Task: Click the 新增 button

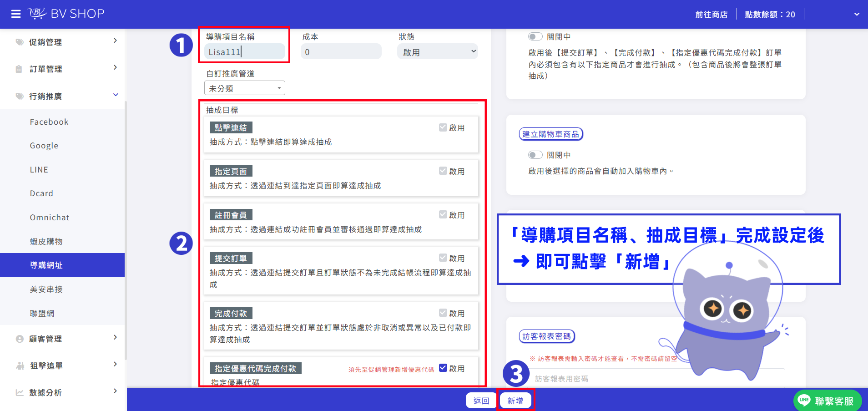Action: point(515,401)
